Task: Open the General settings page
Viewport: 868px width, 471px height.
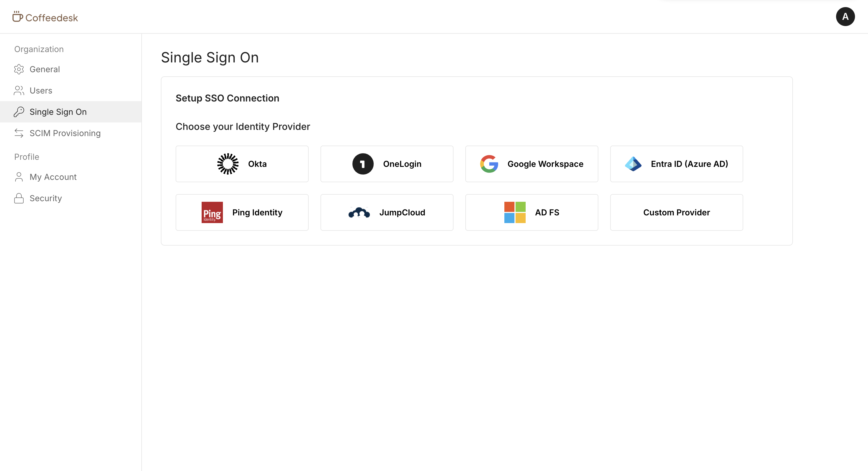Action: [x=44, y=69]
